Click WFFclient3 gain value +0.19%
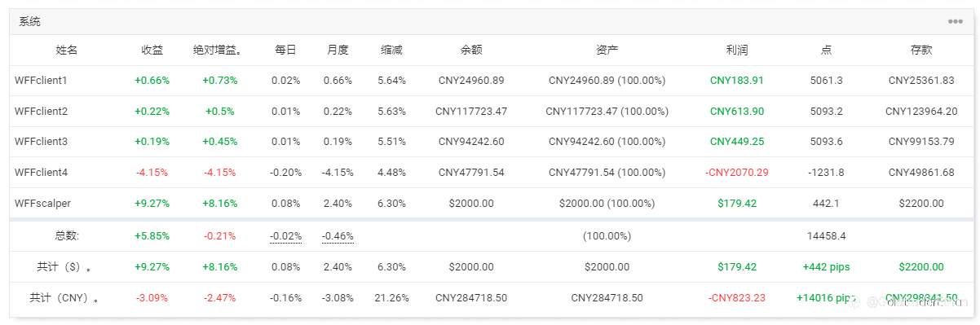Viewport: 980px width, 325px height. tap(152, 142)
